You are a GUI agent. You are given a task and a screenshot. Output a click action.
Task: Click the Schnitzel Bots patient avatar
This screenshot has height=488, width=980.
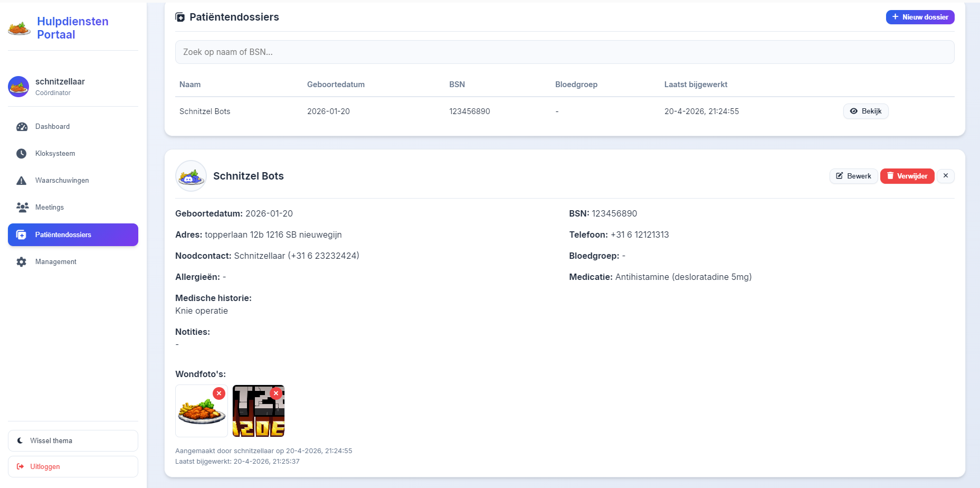click(191, 176)
